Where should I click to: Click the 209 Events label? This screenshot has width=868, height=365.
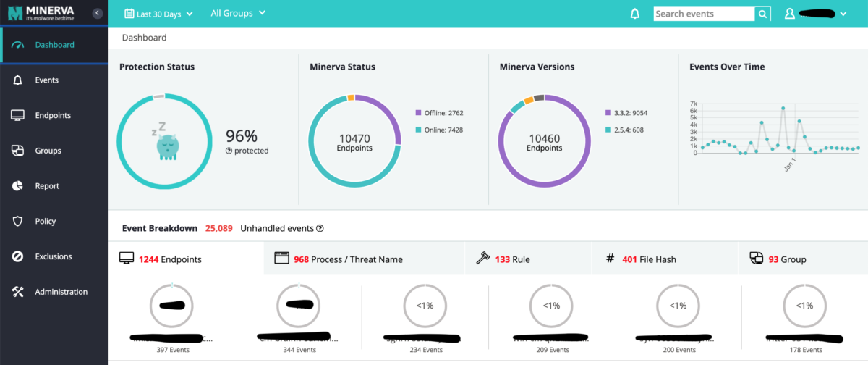click(x=551, y=349)
